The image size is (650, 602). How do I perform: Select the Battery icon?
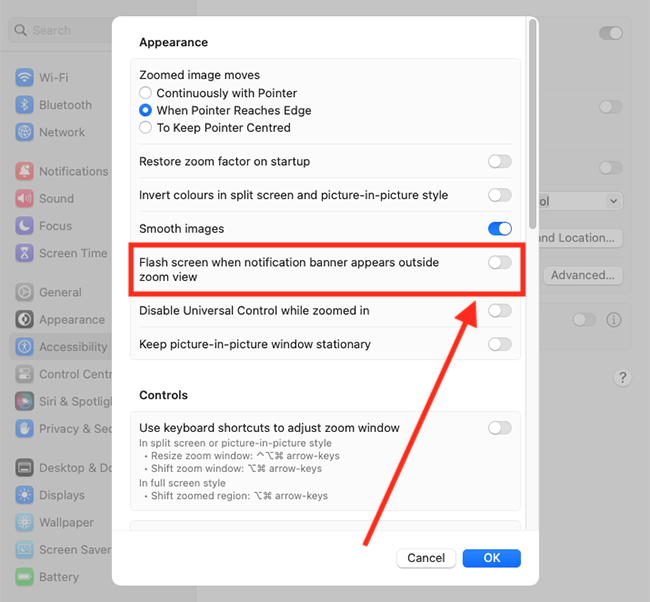coord(24,577)
